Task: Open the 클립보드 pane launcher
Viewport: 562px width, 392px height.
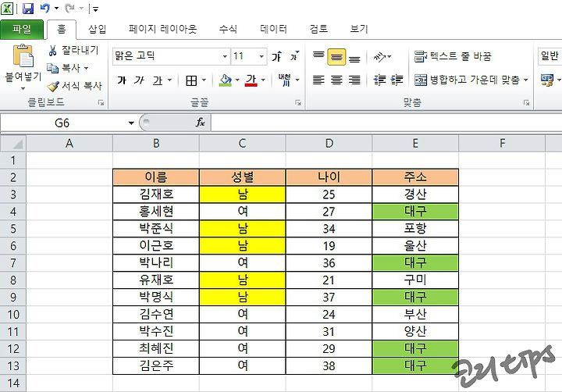Action: pos(101,103)
